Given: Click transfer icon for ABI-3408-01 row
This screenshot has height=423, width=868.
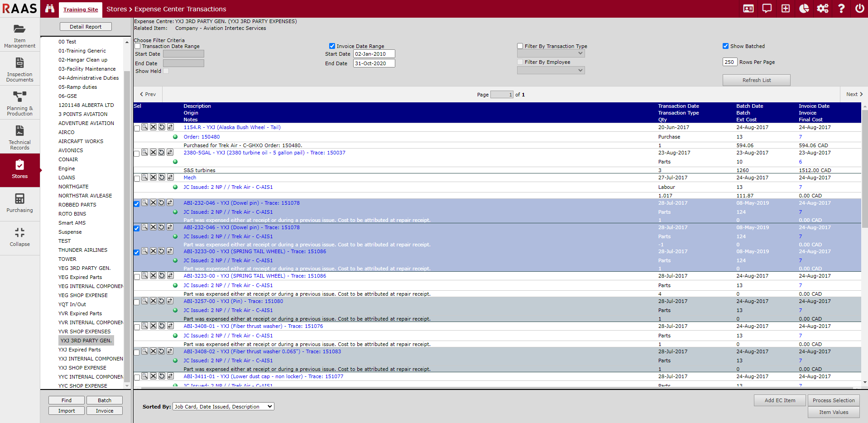Looking at the screenshot, I should point(170,326).
